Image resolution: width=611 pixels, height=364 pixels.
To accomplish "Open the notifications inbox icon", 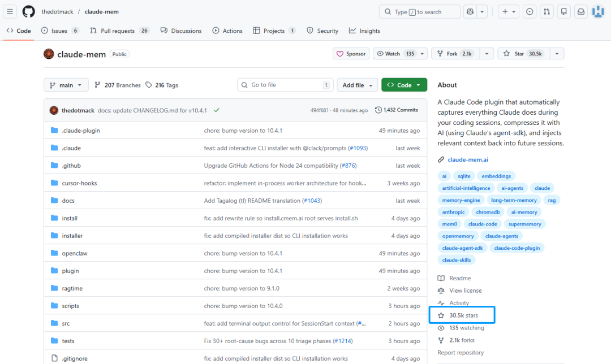I will point(580,12).
